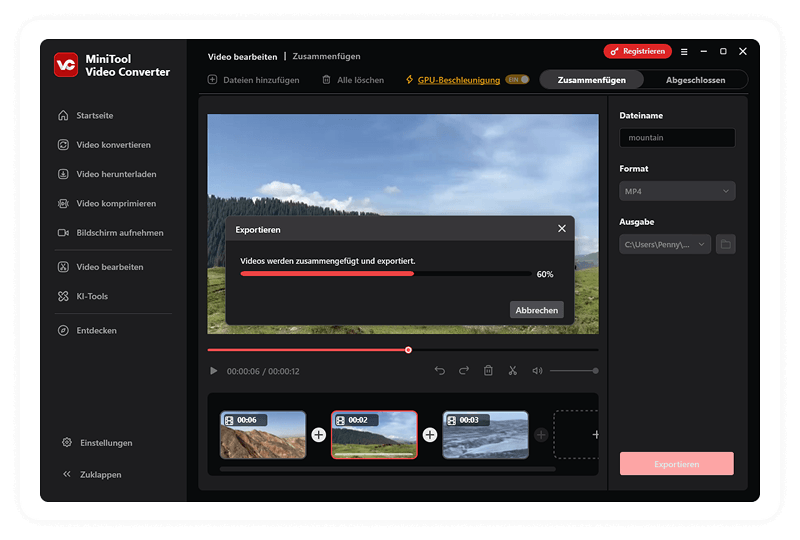Click the redo arrow icon
The image size is (800, 540).
coord(463,371)
